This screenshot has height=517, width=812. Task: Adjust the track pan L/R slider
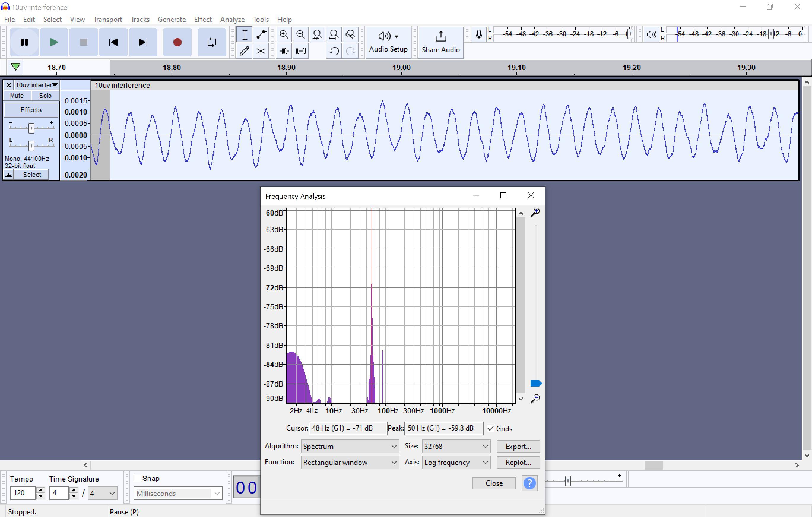(x=31, y=146)
